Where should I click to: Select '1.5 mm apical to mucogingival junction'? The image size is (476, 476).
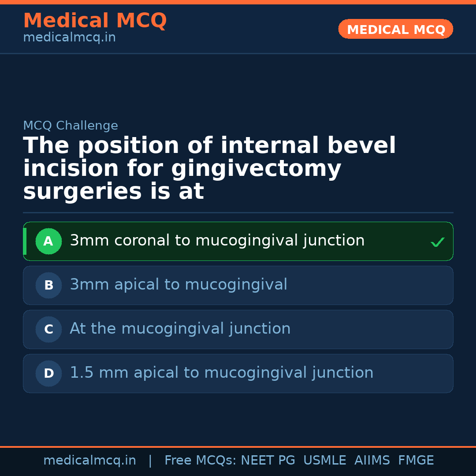(222, 373)
